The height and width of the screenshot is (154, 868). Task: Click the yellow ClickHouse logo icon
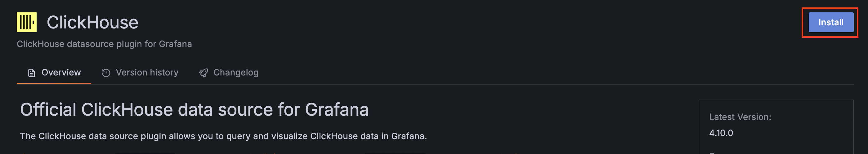(27, 22)
